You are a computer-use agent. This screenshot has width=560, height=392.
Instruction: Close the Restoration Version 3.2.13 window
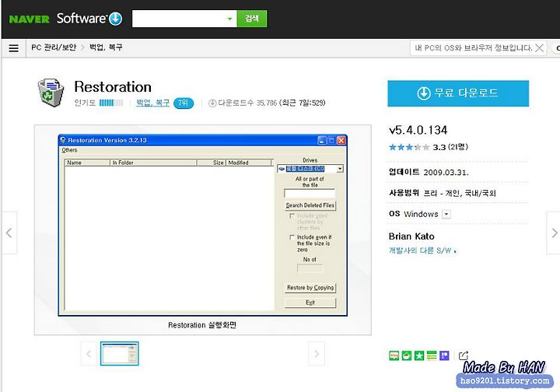tap(341, 140)
